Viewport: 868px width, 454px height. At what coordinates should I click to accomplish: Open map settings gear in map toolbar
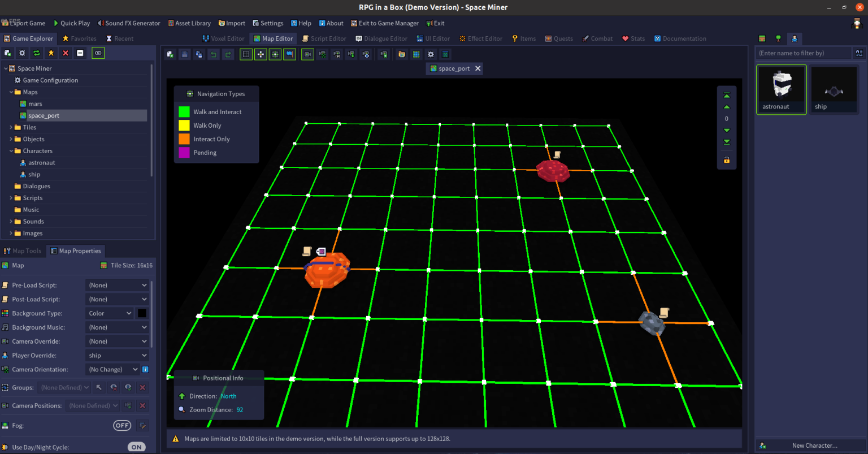(x=431, y=54)
